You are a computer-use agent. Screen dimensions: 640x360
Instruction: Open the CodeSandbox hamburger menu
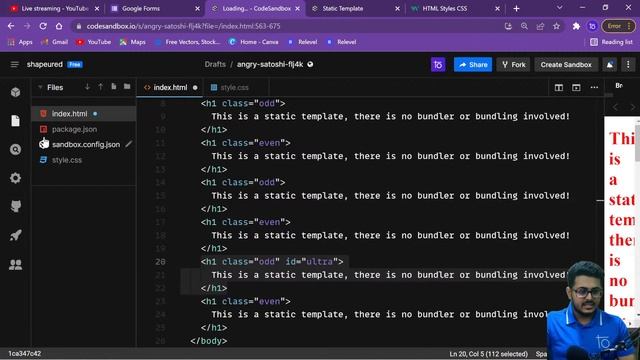coord(14,64)
